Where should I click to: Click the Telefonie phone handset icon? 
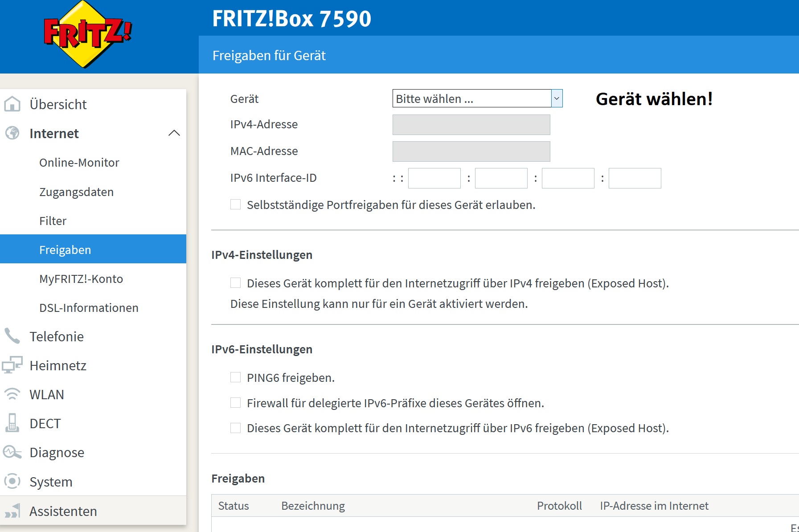tap(12, 336)
